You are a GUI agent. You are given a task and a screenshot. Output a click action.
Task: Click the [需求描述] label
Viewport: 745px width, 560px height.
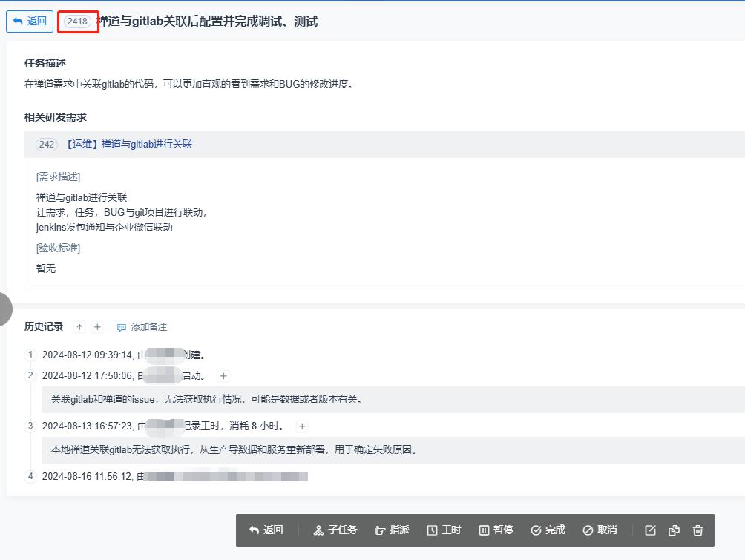[58, 177]
